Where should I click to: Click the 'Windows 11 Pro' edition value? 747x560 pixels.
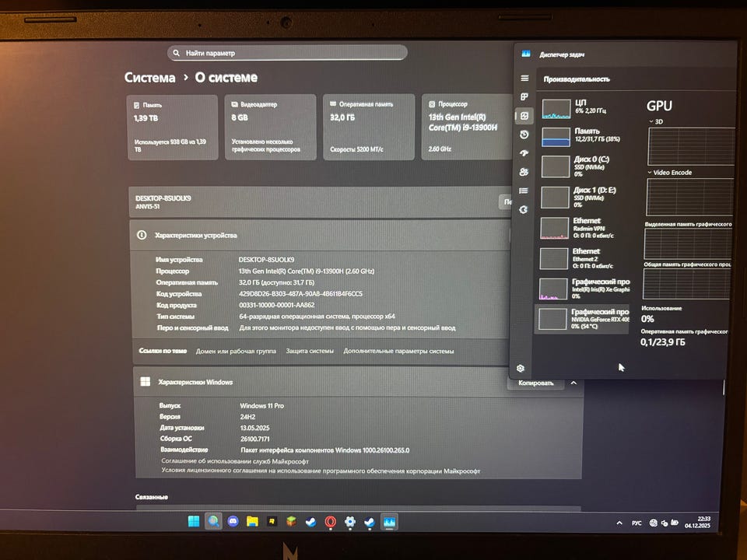coord(261,406)
